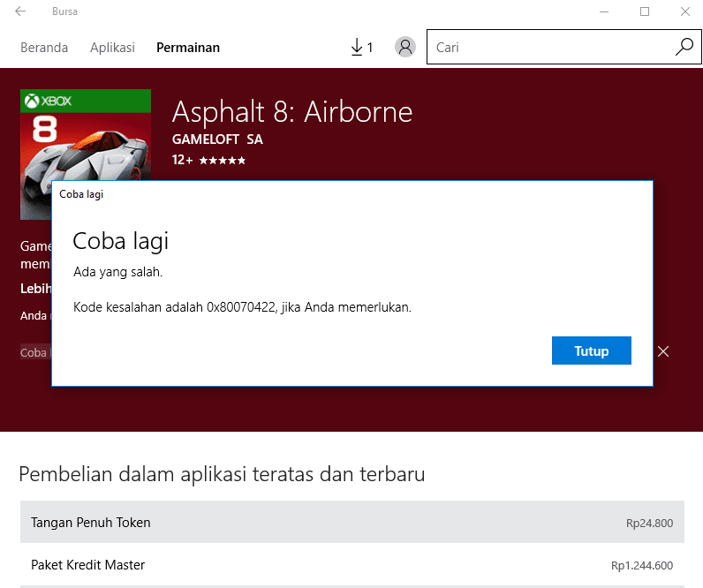Click the GAMELOFT SA publisher name
The height and width of the screenshot is (588, 703).
point(217,139)
